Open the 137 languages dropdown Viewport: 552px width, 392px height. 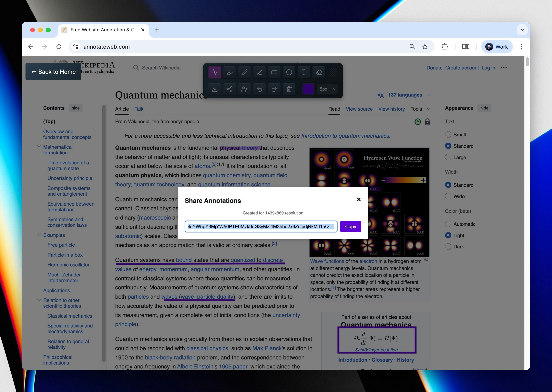(x=404, y=95)
